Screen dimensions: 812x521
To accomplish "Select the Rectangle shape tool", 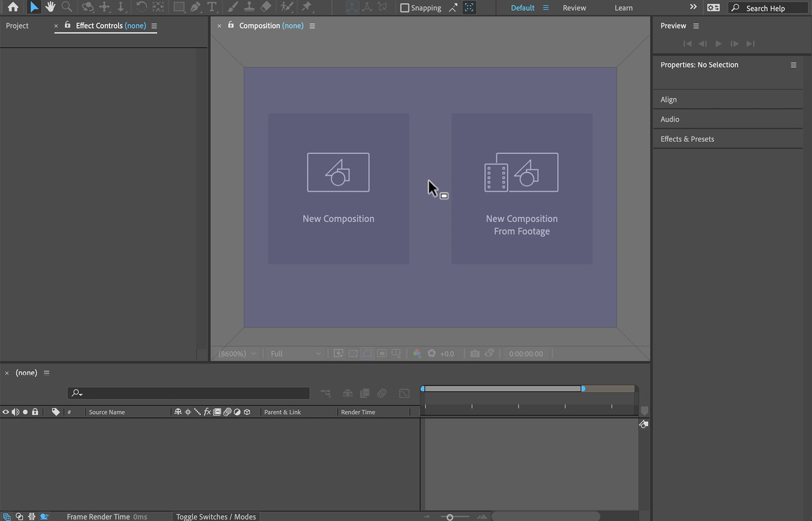I will 179,7.
